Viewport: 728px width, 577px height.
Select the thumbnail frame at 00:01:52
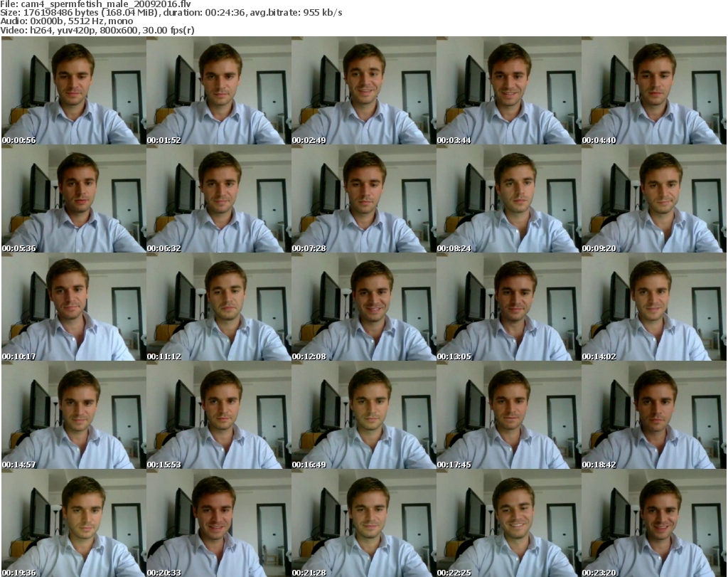[x=219, y=90]
